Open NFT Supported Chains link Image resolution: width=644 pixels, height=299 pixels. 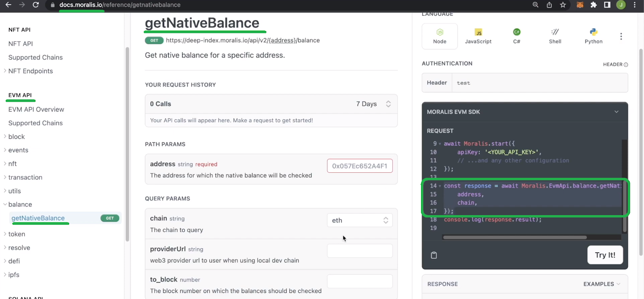point(35,57)
